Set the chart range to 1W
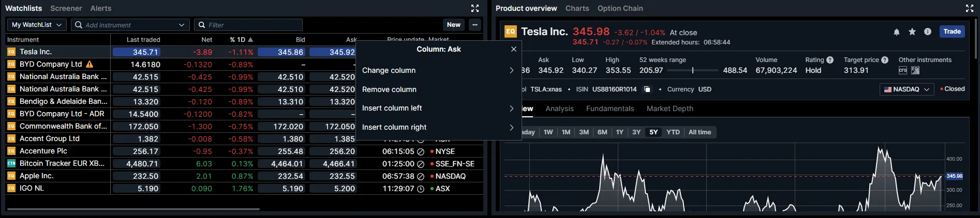980x218 pixels. [x=548, y=132]
